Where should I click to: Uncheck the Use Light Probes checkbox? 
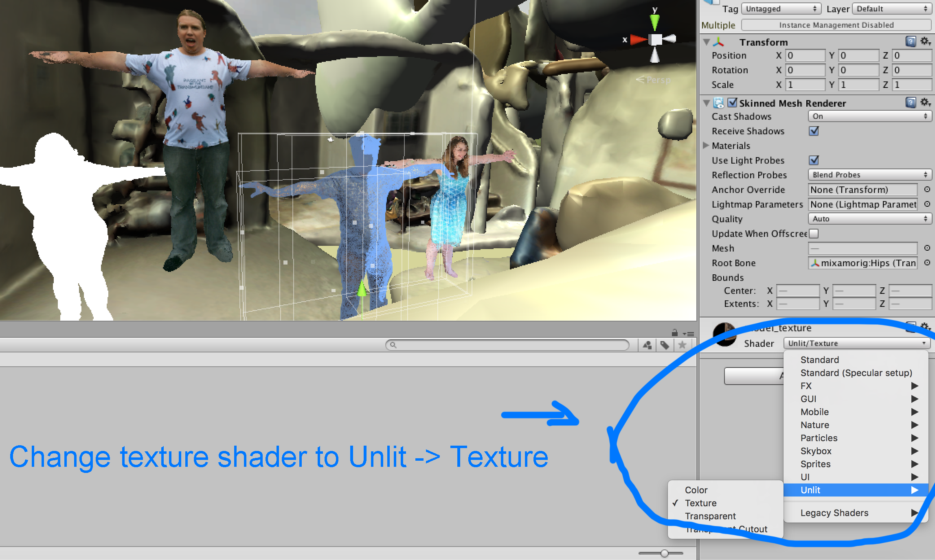[x=814, y=160]
